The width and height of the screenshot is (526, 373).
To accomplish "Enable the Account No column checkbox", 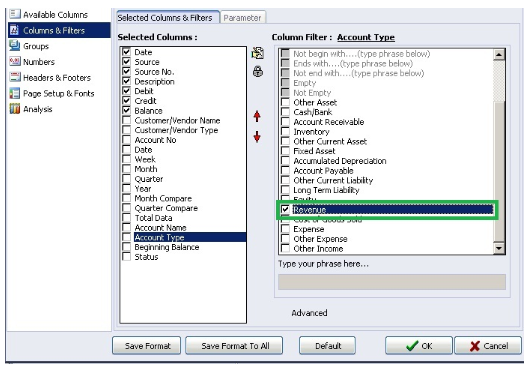I will coord(126,140).
